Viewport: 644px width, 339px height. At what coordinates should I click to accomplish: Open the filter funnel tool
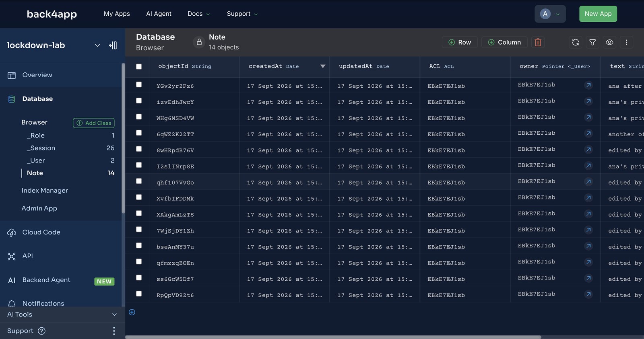pyautogui.click(x=592, y=42)
